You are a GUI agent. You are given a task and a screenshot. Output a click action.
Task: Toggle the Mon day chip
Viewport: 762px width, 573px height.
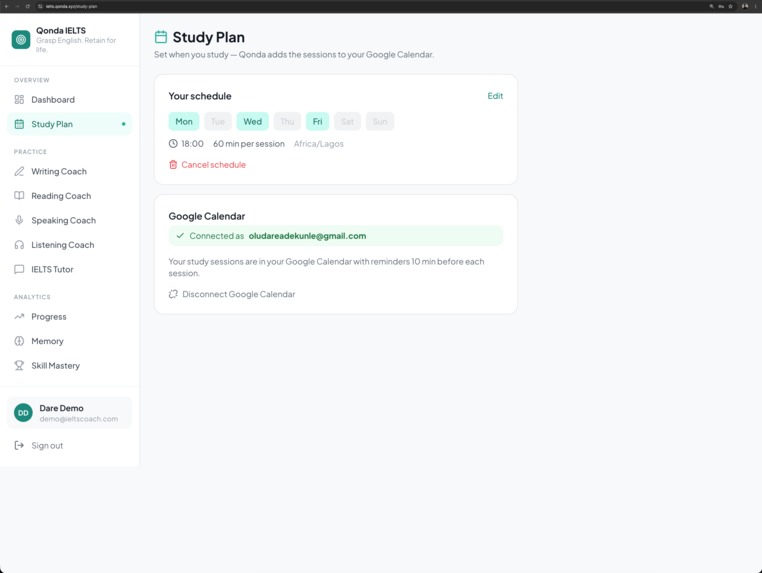tap(184, 122)
